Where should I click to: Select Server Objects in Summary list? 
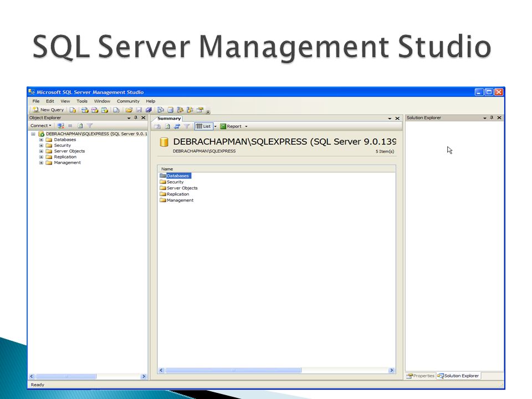(x=178, y=188)
